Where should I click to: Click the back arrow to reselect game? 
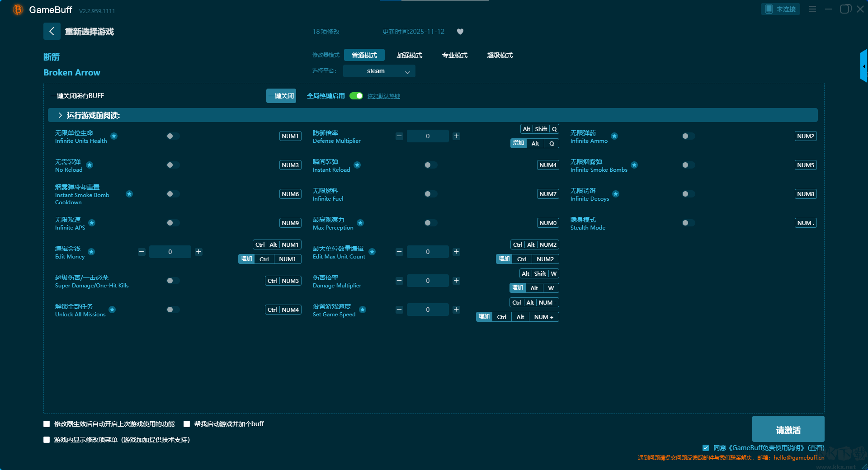pyautogui.click(x=52, y=31)
